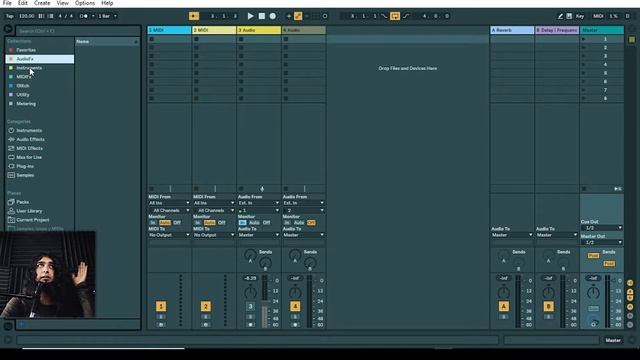
Task: Open Audio To Master dropdown on track 4
Action: 304,236
